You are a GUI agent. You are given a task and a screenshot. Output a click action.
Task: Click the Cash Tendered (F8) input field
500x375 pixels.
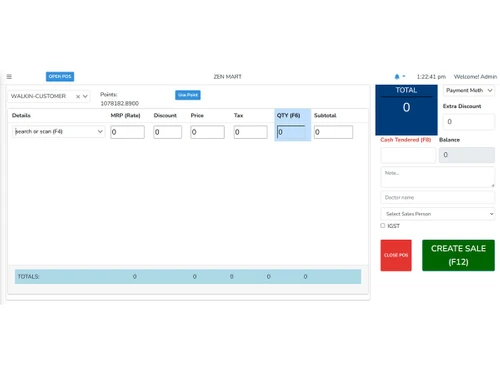point(408,155)
